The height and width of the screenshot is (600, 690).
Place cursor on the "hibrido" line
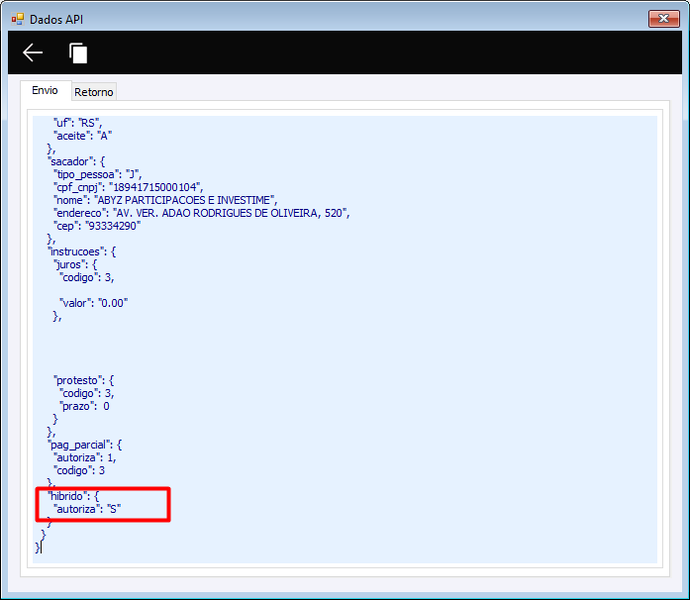pos(73,496)
